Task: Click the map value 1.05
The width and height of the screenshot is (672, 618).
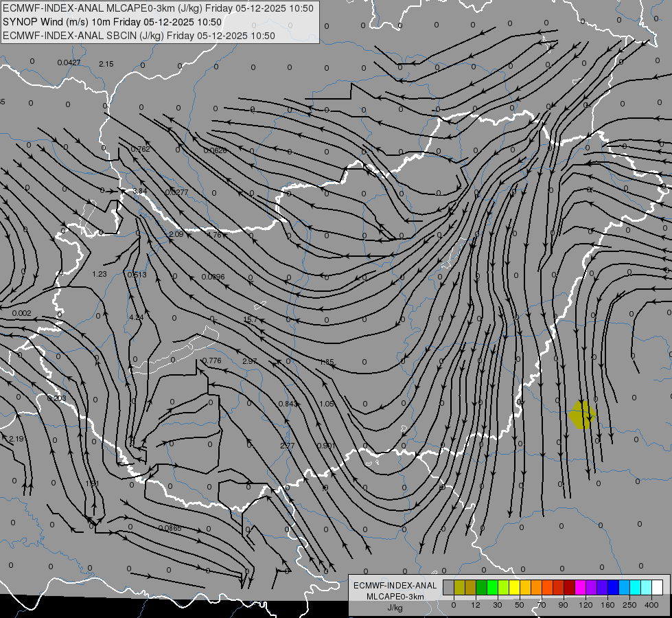Action: click(x=327, y=404)
